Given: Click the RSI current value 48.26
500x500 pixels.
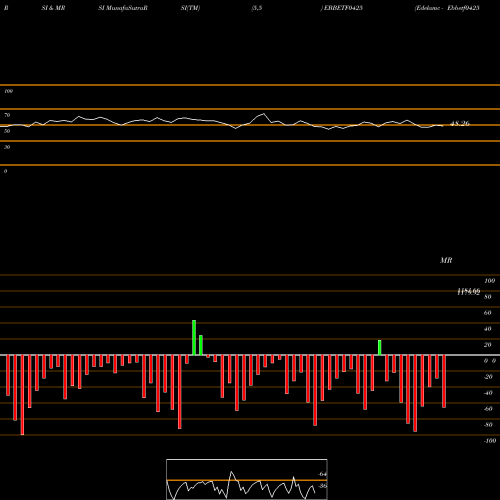Looking at the screenshot, I should [x=460, y=123].
